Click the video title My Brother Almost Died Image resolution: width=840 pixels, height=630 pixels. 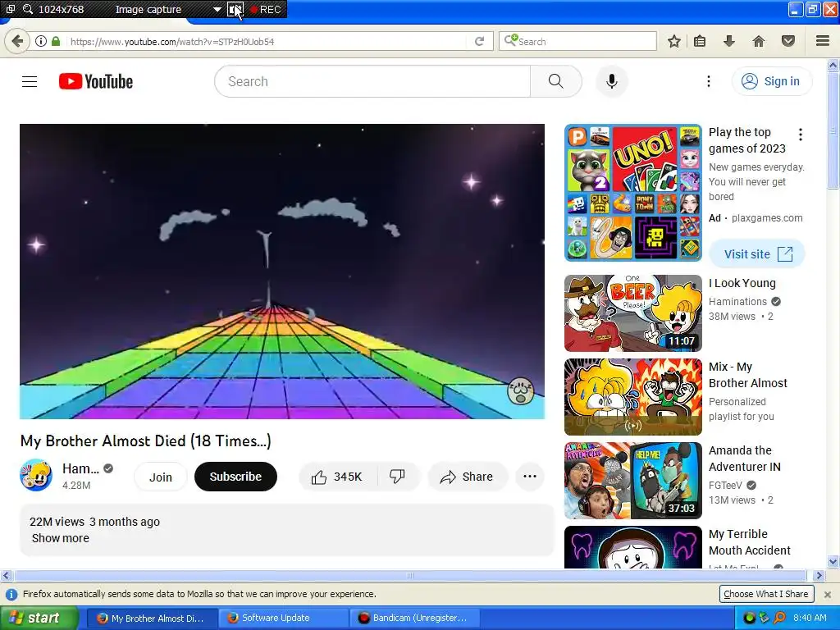coord(146,441)
